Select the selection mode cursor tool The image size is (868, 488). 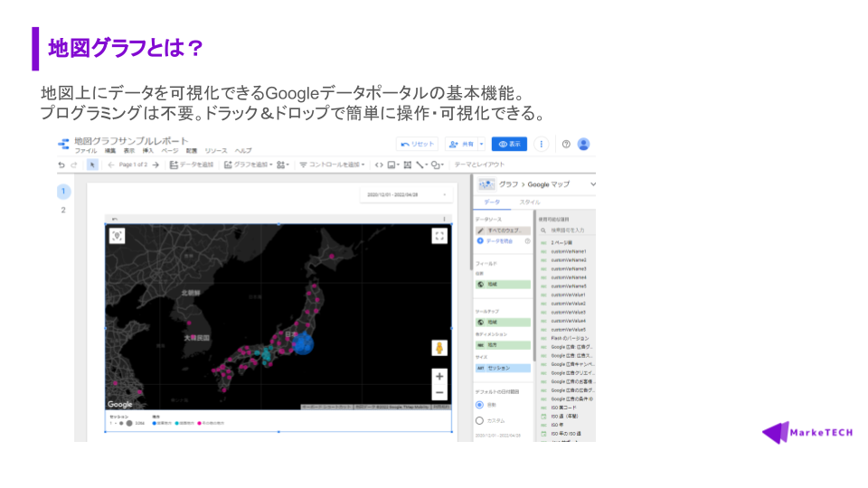point(92,164)
